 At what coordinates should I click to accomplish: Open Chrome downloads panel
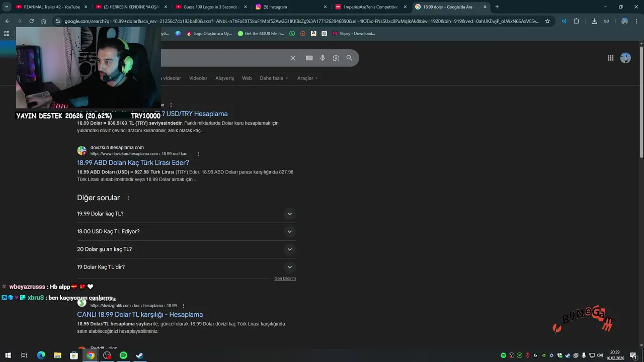[594, 21]
